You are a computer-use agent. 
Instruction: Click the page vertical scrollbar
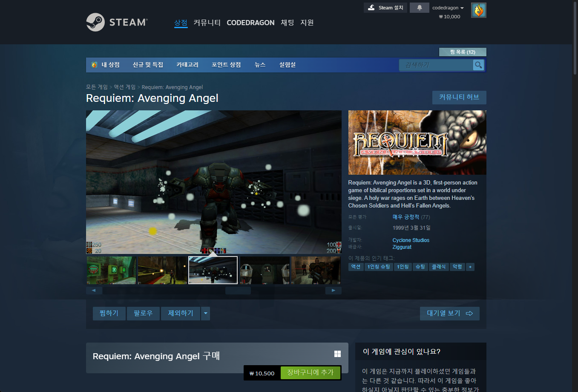click(575, 38)
